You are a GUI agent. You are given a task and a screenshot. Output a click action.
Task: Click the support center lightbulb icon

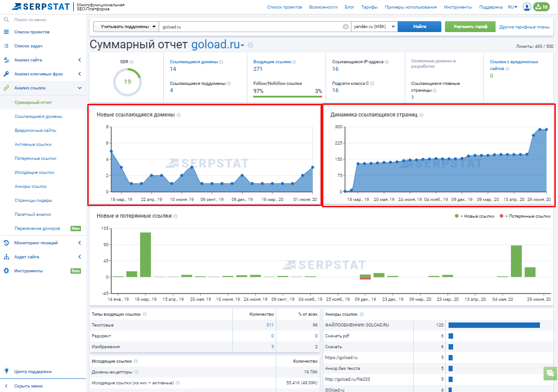tap(6, 371)
